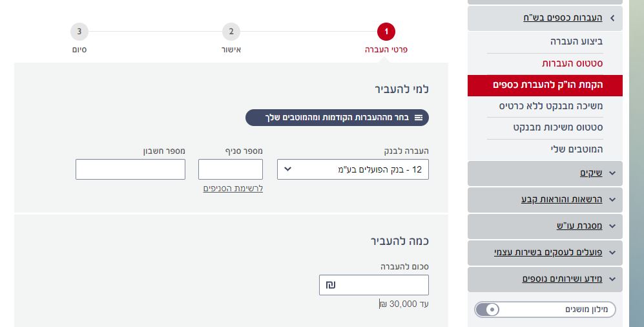
Task: Click step 2 circle 'אישור'
Action: click(x=231, y=31)
